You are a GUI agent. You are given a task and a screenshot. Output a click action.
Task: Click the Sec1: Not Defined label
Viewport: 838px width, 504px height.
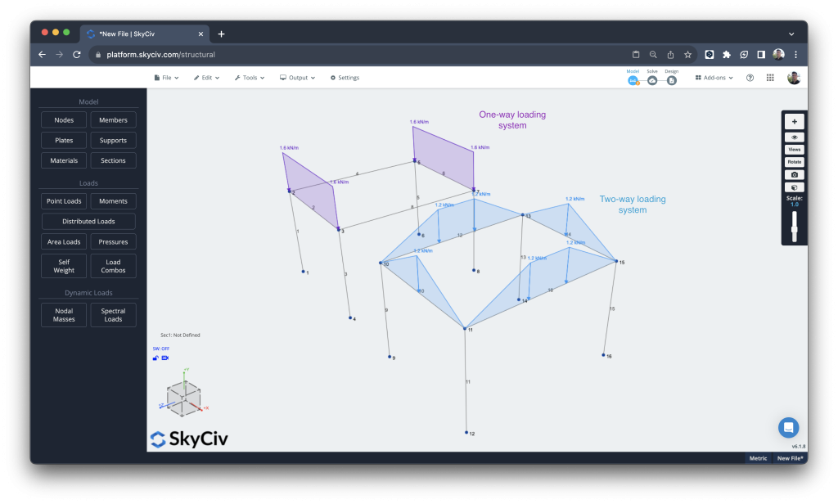[x=180, y=335]
